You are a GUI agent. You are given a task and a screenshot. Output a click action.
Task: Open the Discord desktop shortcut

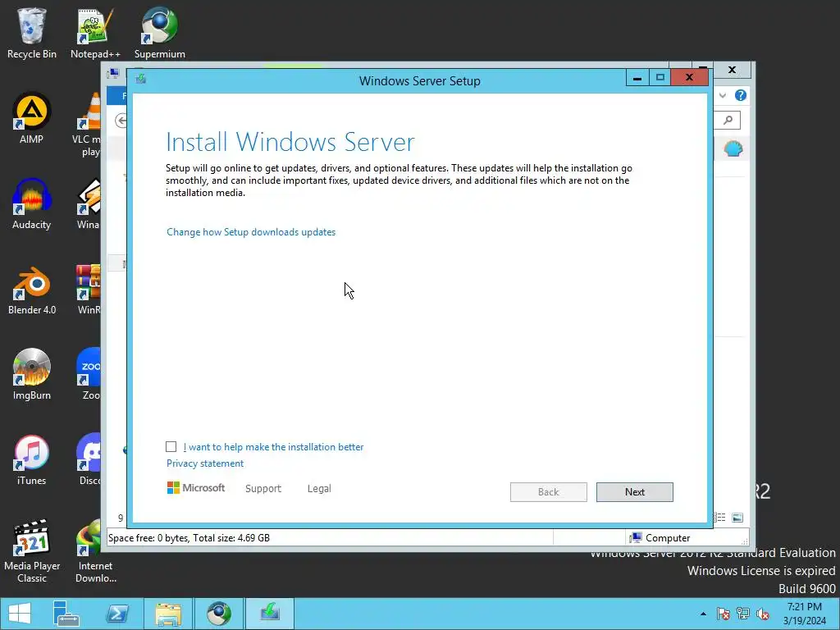coord(89,459)
